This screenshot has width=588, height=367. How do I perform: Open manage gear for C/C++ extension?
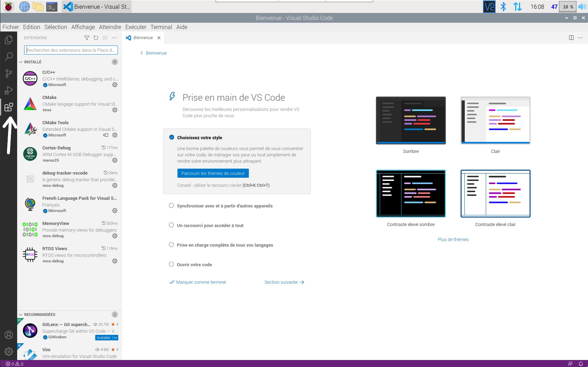click(115, 85)
